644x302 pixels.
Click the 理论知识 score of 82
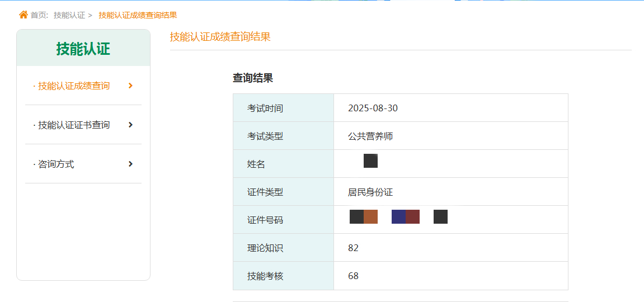tap(353, 248)
